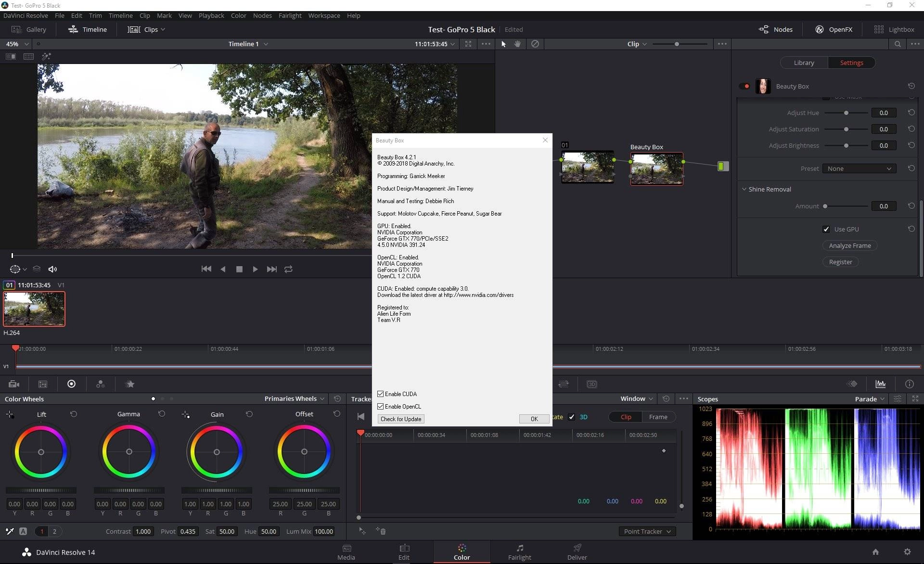
Task: Reset the Lift color wheel
Action: tap(74, 414)
